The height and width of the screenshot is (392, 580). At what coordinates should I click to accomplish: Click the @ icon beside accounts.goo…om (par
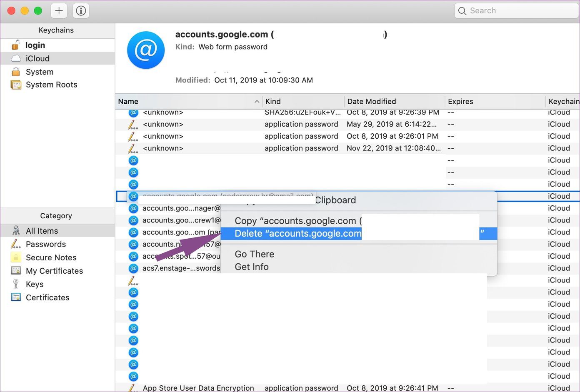click(x=133, y=232)
